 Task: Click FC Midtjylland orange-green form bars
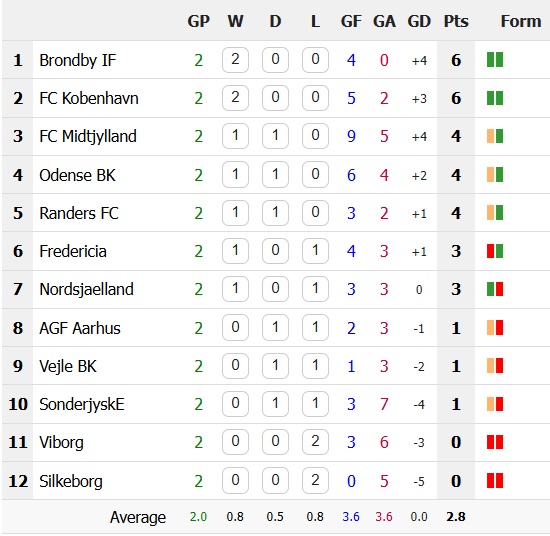pos(495,136)
